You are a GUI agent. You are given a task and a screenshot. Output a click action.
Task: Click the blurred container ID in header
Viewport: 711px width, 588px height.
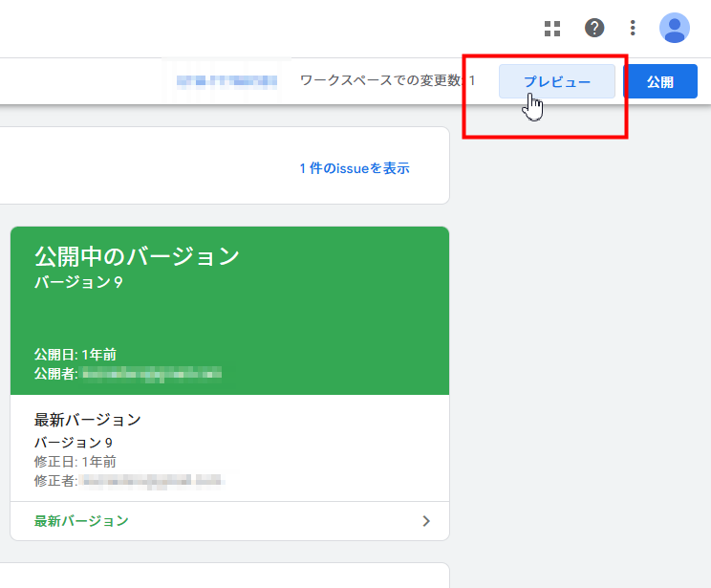click(x=226, y=81)
